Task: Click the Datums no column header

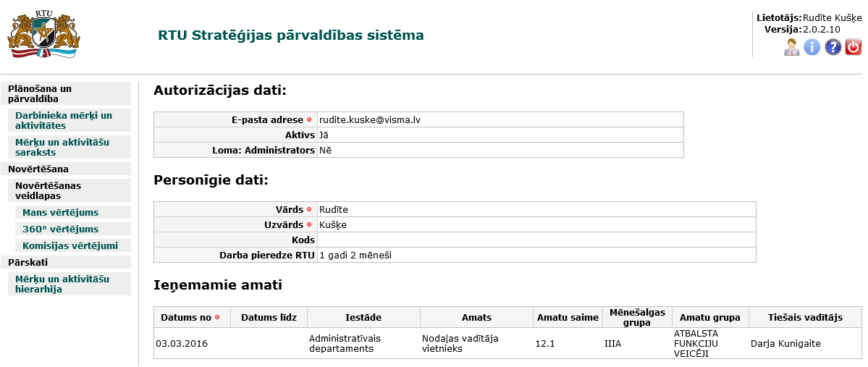Action: (x=192, y=317)
